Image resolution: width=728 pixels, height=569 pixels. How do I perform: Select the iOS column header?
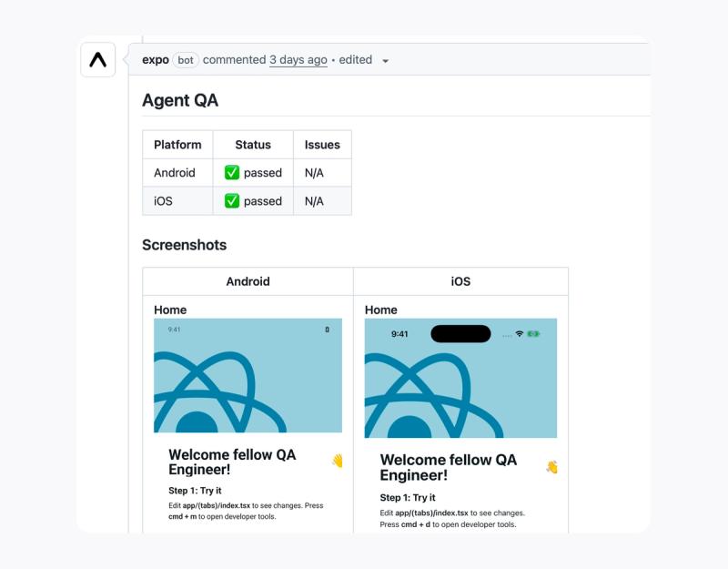pyautogui.click(x=458, y=281)
